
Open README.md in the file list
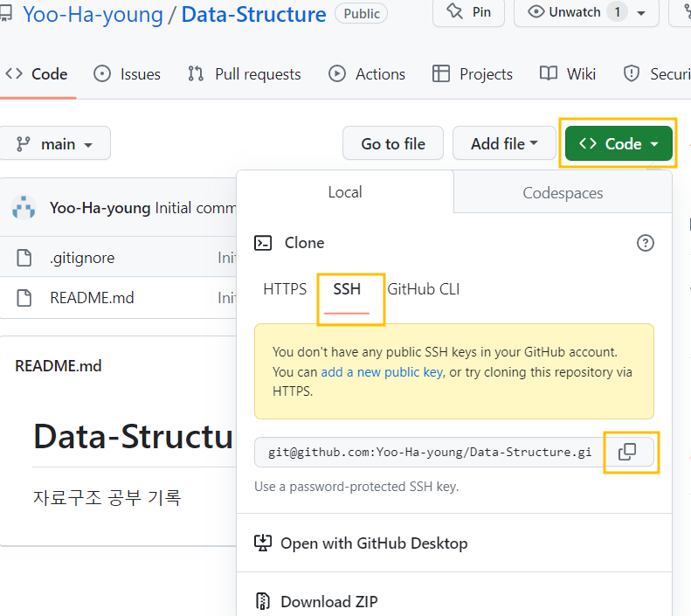92,298
